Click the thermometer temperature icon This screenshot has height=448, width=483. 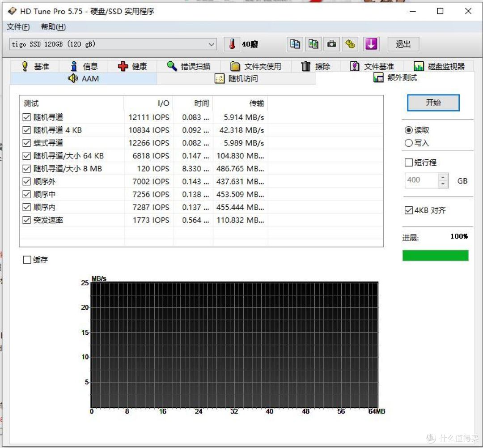pyautogui.click(x=231, y=44)
